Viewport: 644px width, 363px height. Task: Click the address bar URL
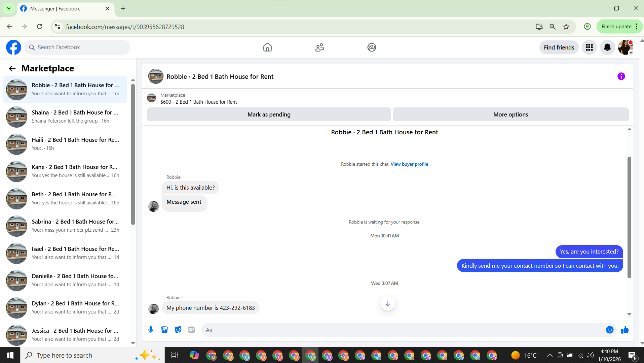(x=125, y=27)
